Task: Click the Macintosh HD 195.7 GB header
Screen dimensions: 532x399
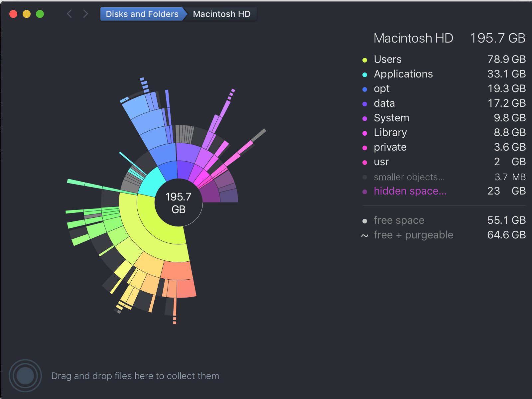Action: pos(450,38)
